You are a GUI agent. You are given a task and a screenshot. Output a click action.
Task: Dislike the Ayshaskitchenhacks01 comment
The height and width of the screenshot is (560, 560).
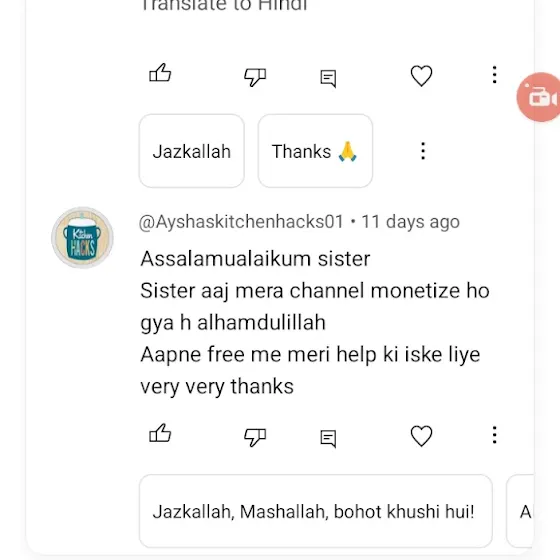tap(255, 437)
